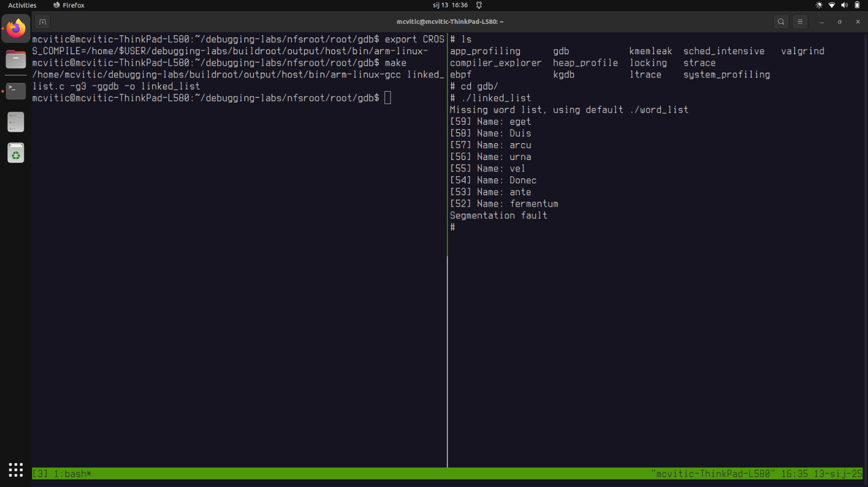This screenshot has width=868, height=487.
Task: Click the volume tray icon
Action: point(844,5)
